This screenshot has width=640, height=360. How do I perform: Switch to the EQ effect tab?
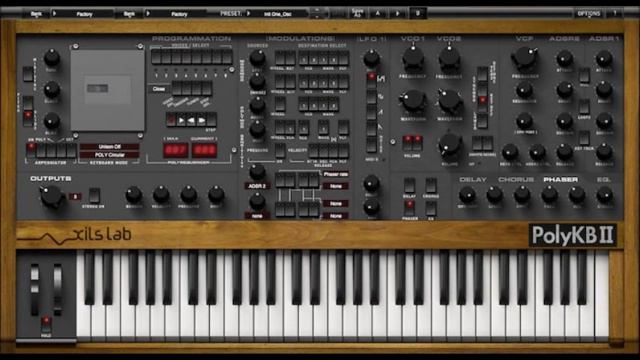tap(603, 180)
